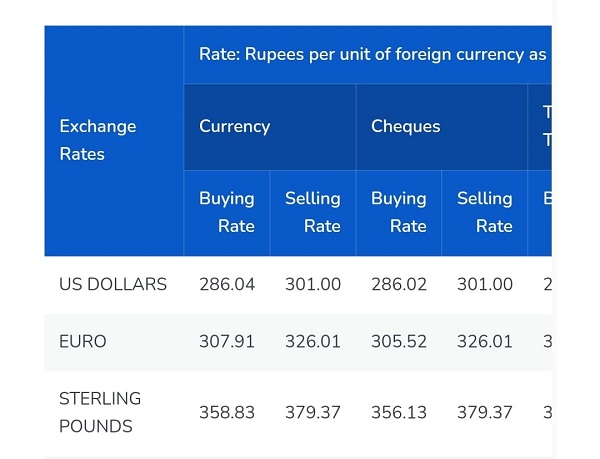Click the Exchange Rates header cell
This screenshot has width=600, height=459.
pos(114,140)
